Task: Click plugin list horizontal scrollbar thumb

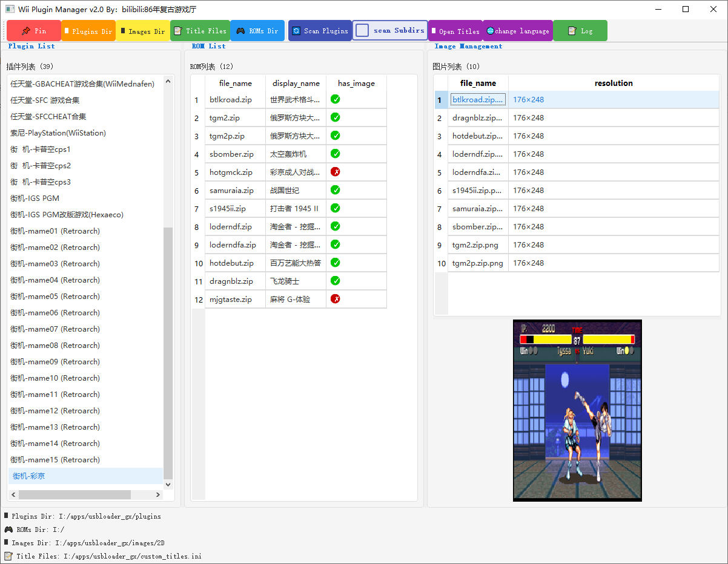Action: [74, 494]
